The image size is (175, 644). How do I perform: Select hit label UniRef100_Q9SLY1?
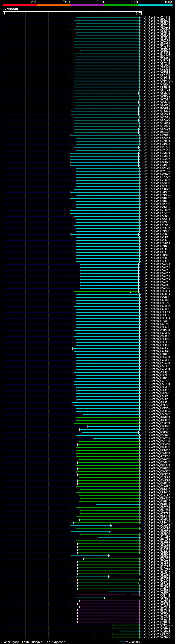(157, 312)
